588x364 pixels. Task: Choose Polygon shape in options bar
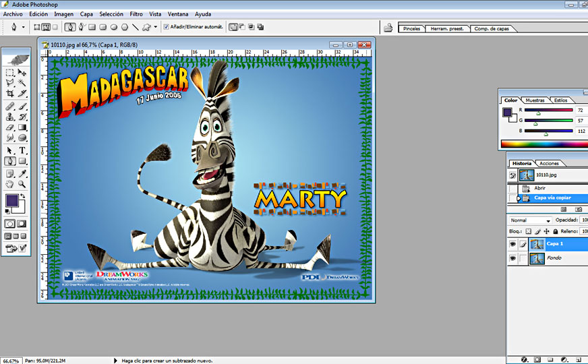pyautogui.click(x=125, y=27)
